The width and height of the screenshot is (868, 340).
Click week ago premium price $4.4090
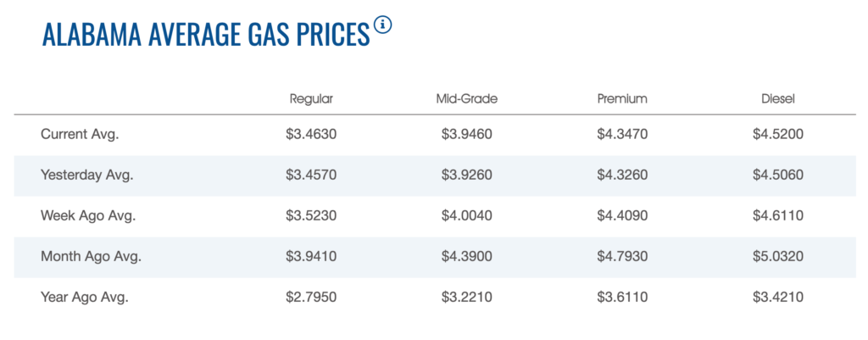pos(622,216)
